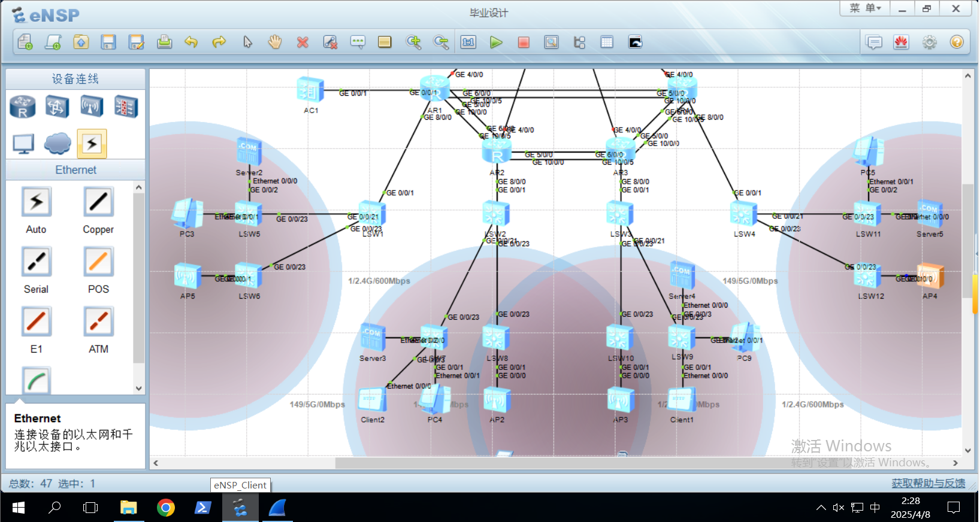The width and height of the screenshot is (980, 522).
Task: Open the help question mark icon
Action: click(957, 42)
